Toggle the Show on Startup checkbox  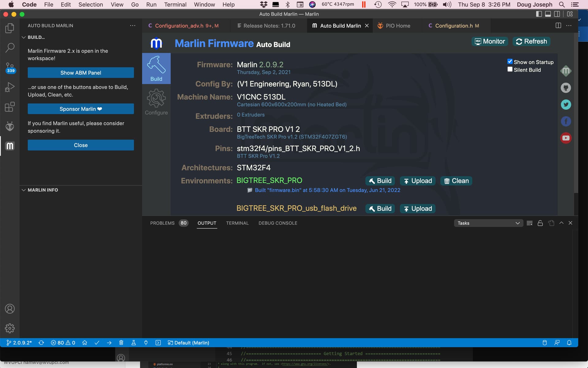(x=510, y=62)
